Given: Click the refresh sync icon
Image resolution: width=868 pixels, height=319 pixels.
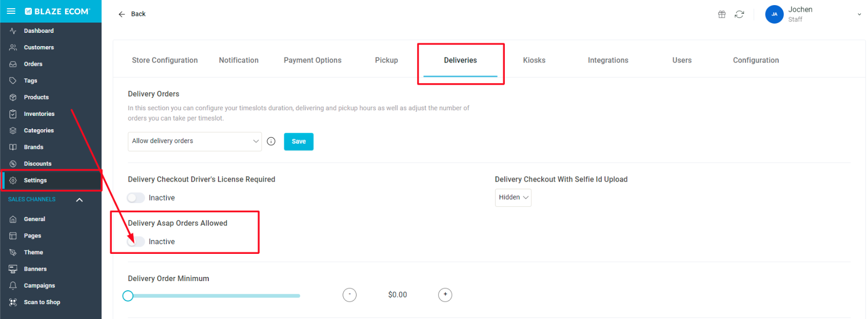Looking at the screenshot, I should [x=739, y=14].
